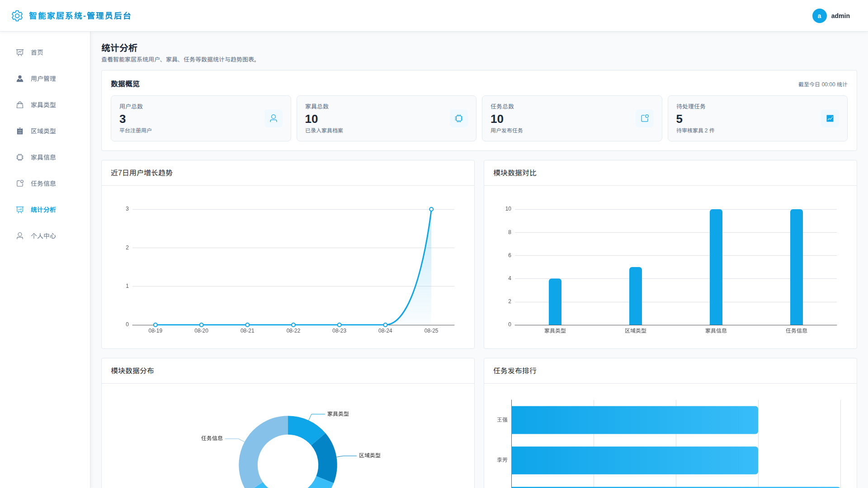
Task: Open 家具类型 menu item
Action: click(x=45, y=105)
